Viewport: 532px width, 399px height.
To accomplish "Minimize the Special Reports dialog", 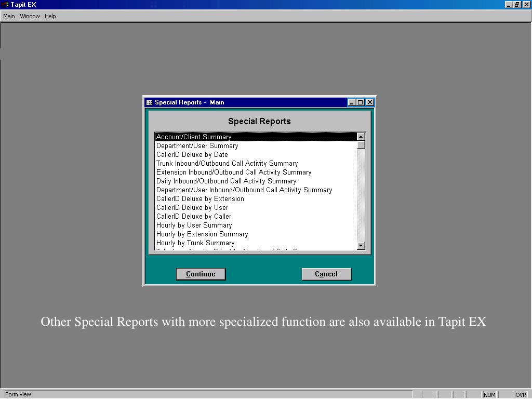I will pyautogui.click(x=352, y=102).
